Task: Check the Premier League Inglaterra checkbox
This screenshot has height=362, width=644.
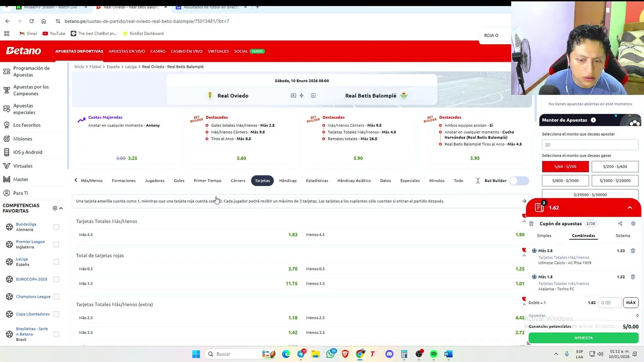Action: coord(56,244)
